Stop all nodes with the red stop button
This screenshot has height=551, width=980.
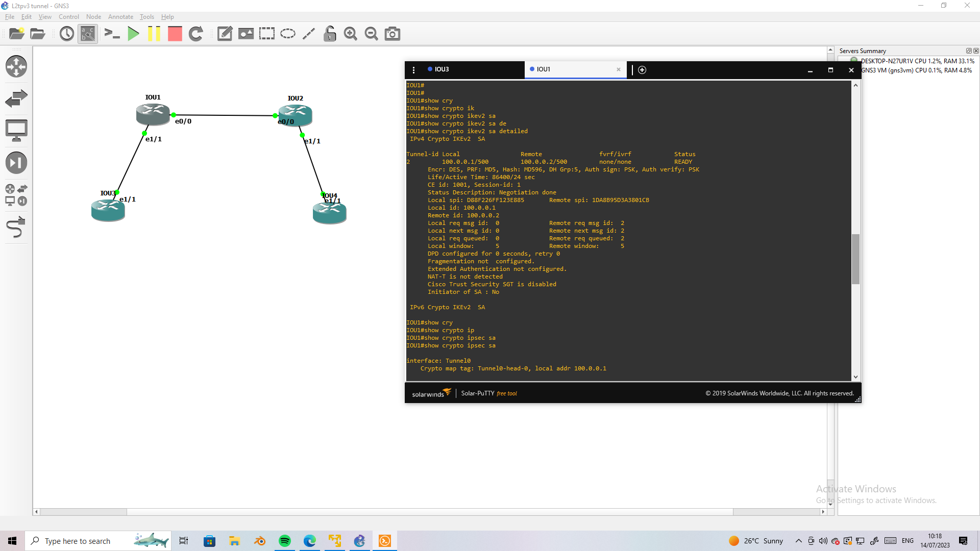tap(175, 34)
